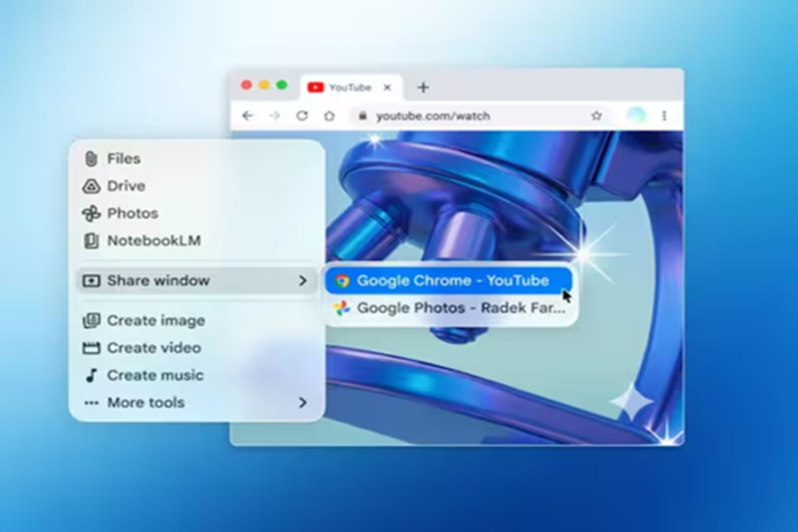Expand the More tools submenu arrow

coord(302,403)
